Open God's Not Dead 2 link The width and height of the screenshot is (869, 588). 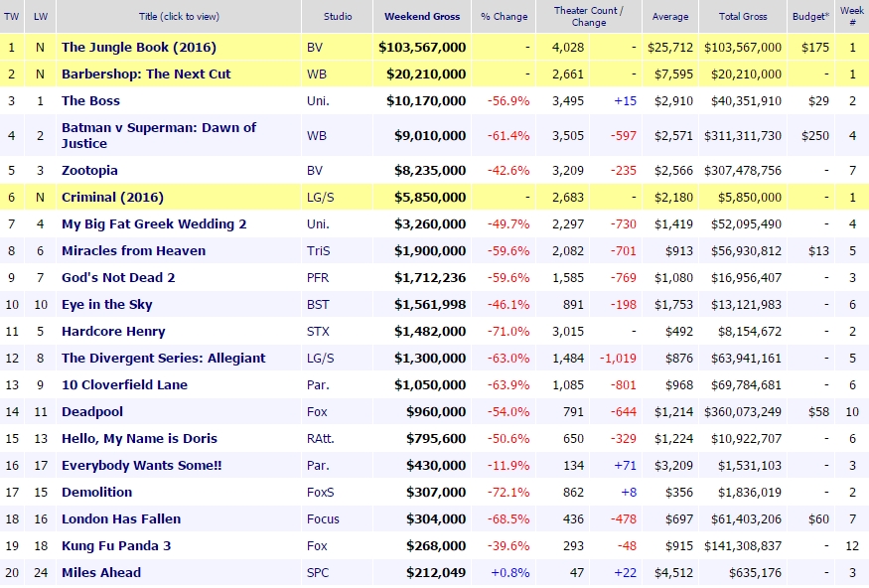(x=118, y=278)
